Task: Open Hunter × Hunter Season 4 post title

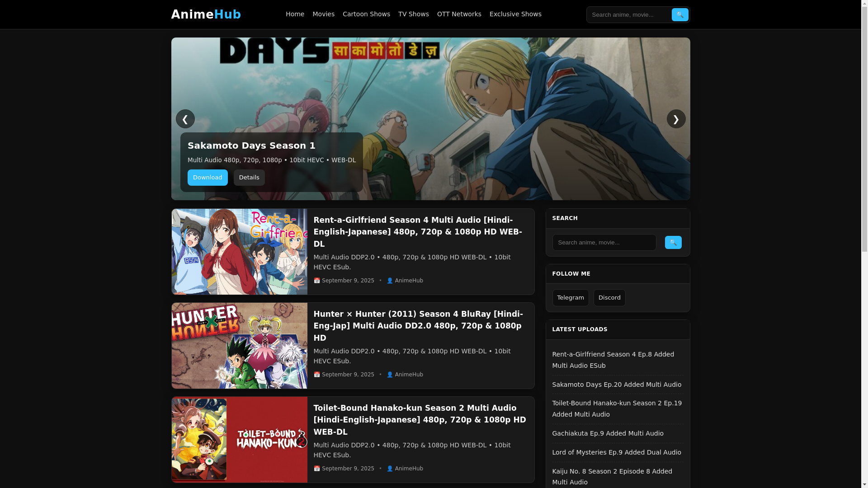Action: tap(418, 326)
